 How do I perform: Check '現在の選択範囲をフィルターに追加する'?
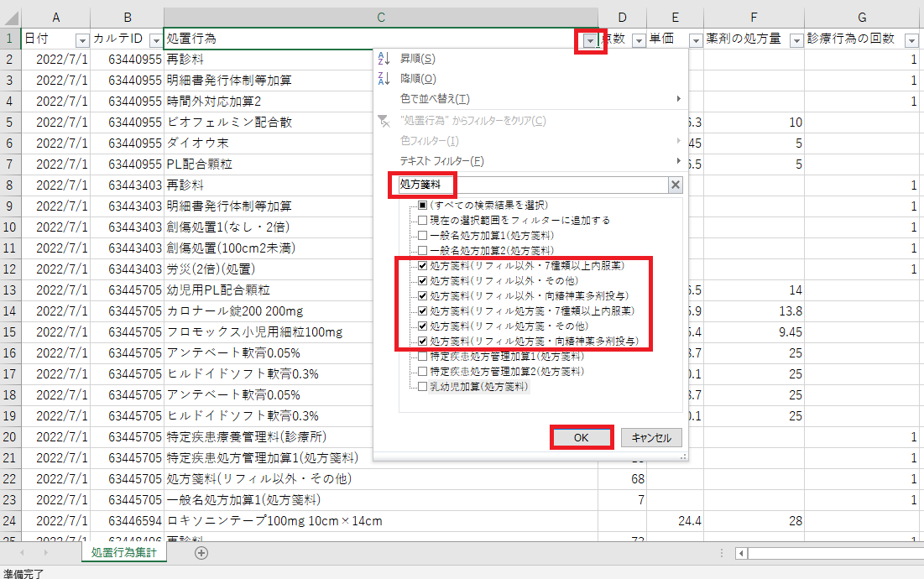point(422,221)
